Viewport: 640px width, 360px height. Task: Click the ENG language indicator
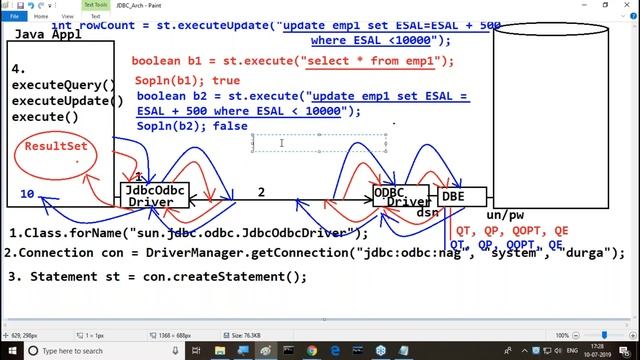point(572,351)
